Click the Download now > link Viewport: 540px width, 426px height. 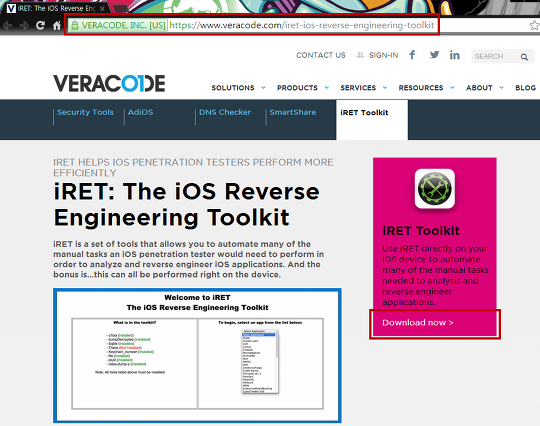click(x=418, y=323)
